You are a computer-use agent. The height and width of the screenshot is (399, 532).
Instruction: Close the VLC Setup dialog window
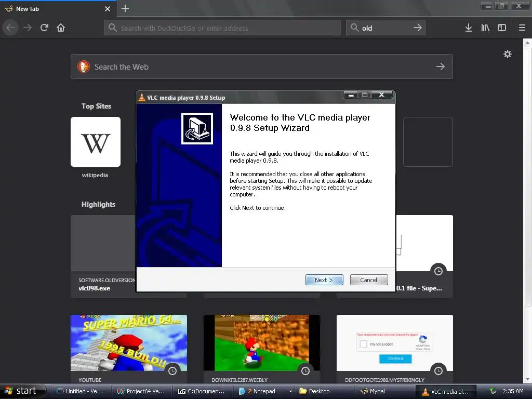click(x=382, y=95)
